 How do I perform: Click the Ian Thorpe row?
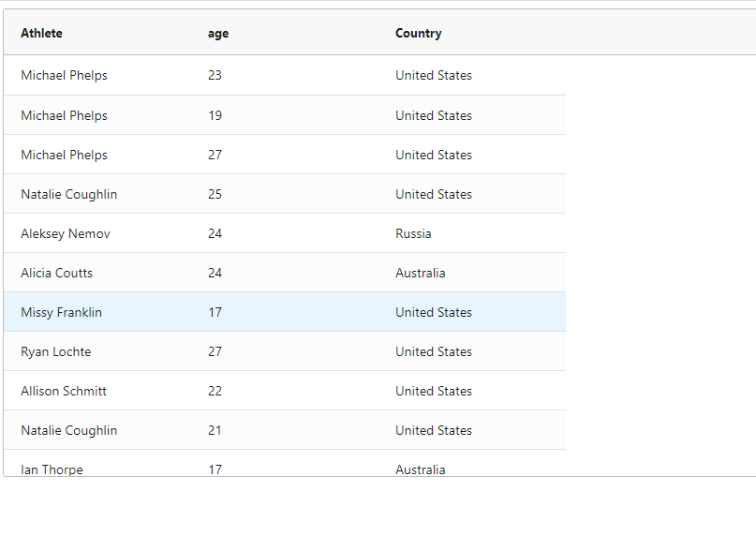(x=285, y=463)
